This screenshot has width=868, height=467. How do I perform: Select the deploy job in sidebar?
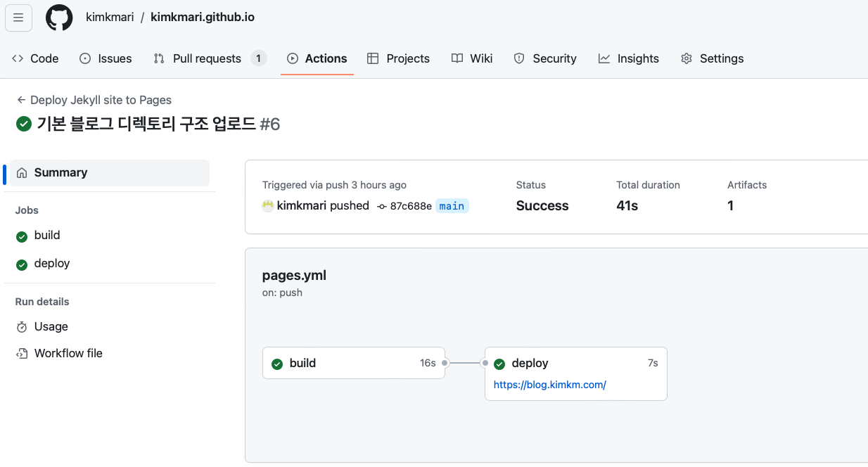tap(52, 264)
